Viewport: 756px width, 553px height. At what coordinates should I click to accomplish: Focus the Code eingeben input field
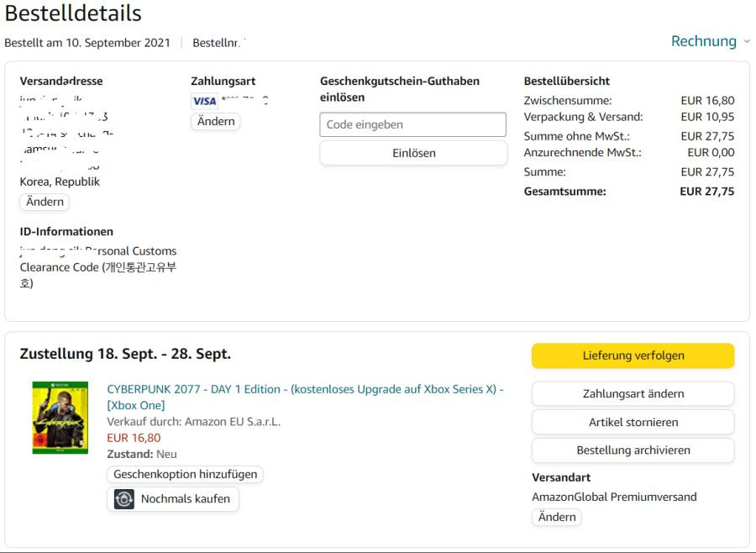tap(412, 124)
